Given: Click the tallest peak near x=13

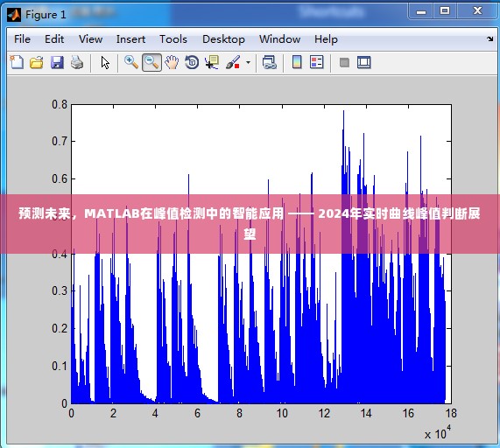Looking at the screenshot, I should pos(344,111).
